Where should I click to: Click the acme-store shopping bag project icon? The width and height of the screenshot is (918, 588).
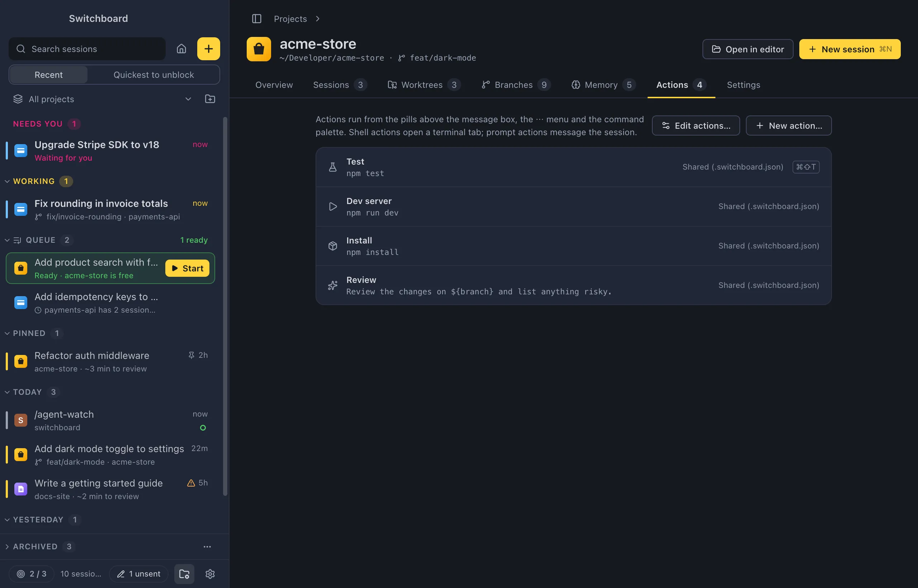pyautogui.click(x=259, y=49)
